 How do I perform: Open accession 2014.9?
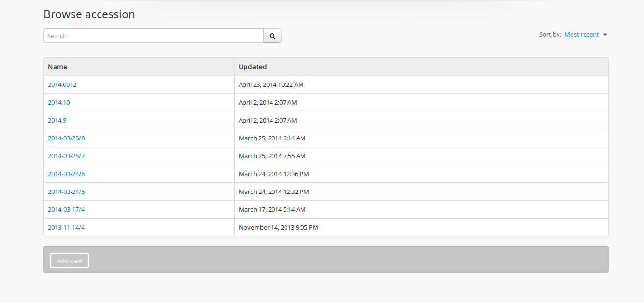[x=57, y=120]
